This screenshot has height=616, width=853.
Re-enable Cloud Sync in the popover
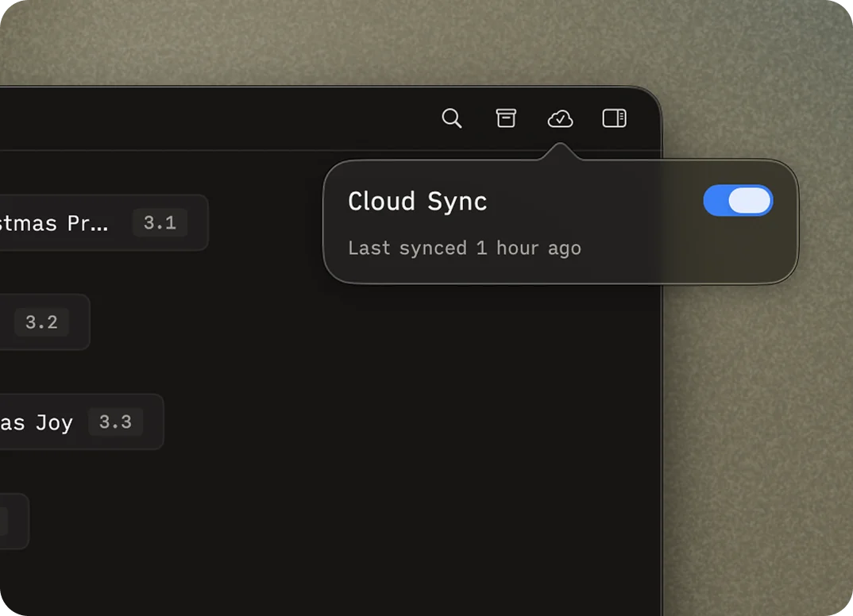coord(738,201)
